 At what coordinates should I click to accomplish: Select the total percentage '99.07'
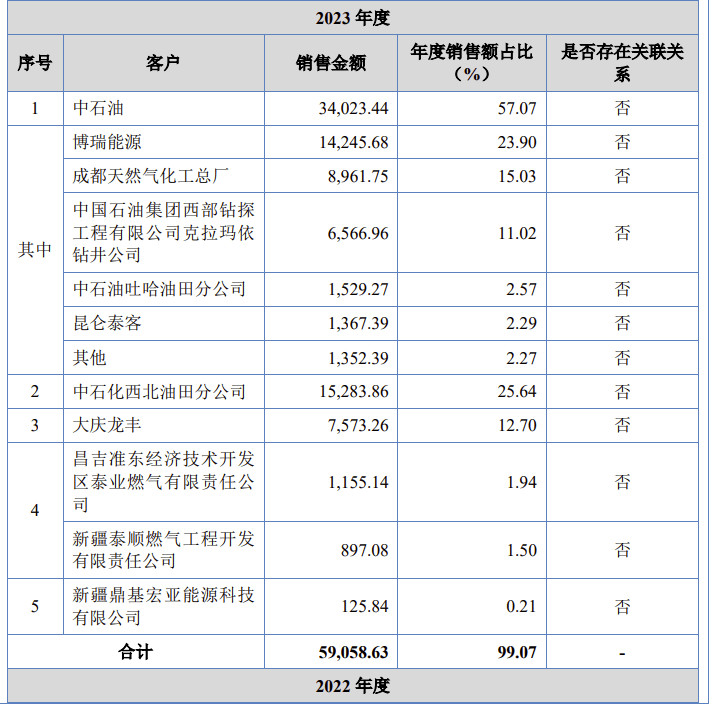(517, 652)
